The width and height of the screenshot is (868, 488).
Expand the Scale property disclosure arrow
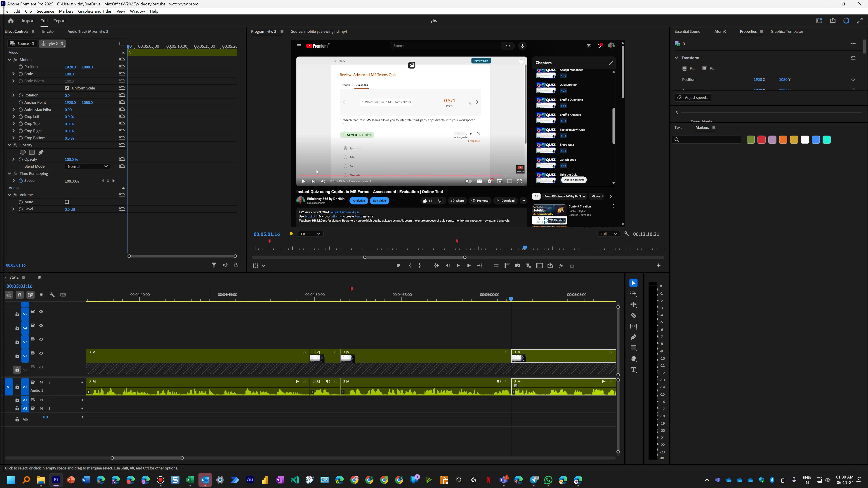point(14,74)
